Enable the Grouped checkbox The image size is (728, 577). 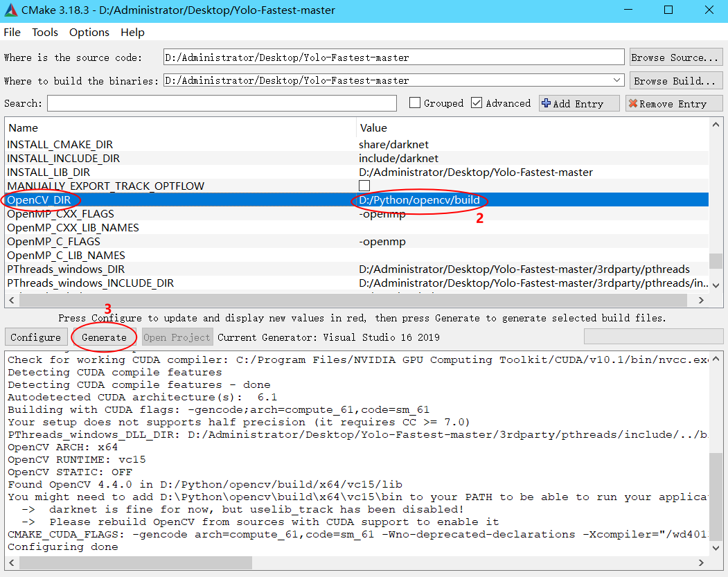coord(415,103)
